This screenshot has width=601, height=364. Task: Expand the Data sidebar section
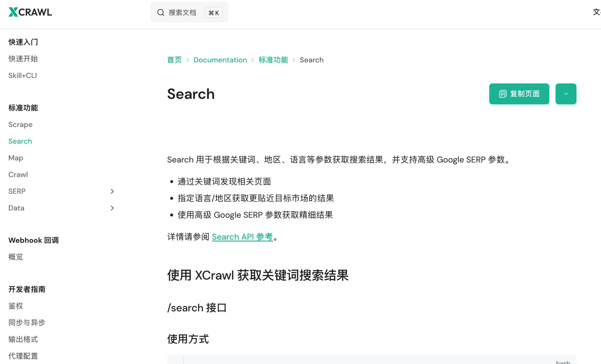(112, 208)
